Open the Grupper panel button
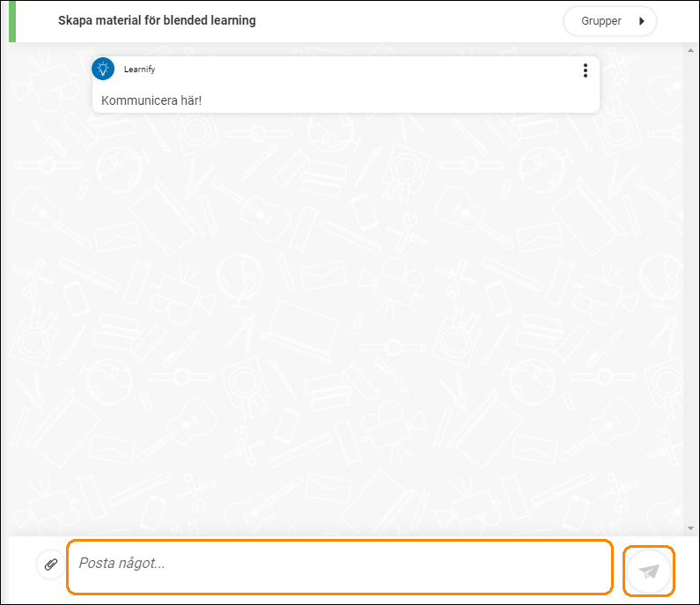The image size is (700, 605). click(610, 21)
